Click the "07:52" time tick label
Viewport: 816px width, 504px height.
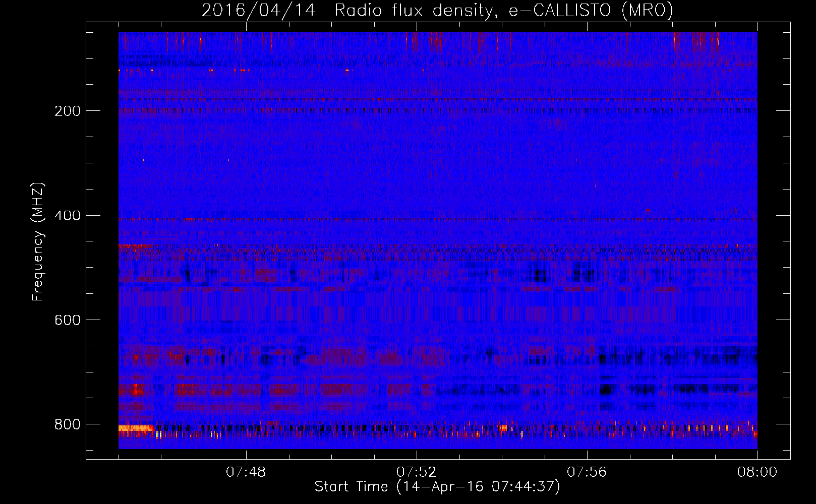417,472
